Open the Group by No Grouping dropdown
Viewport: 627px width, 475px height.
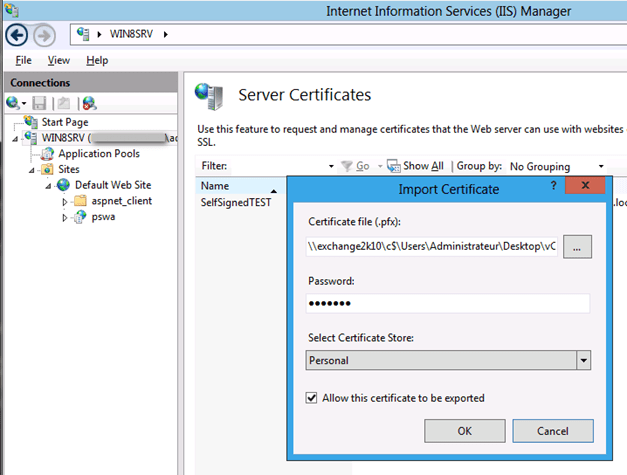[601, 166]
